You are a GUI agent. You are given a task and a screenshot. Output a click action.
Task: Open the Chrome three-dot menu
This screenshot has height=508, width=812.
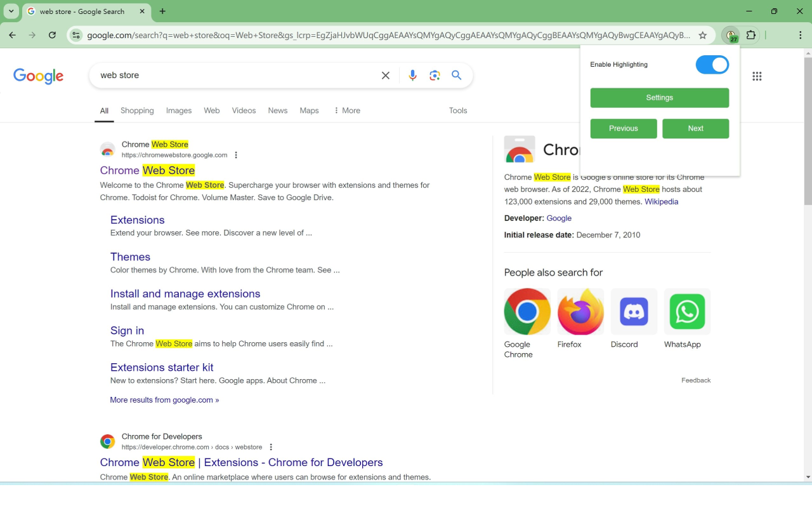pyautogui.click(x=800, y=36)
